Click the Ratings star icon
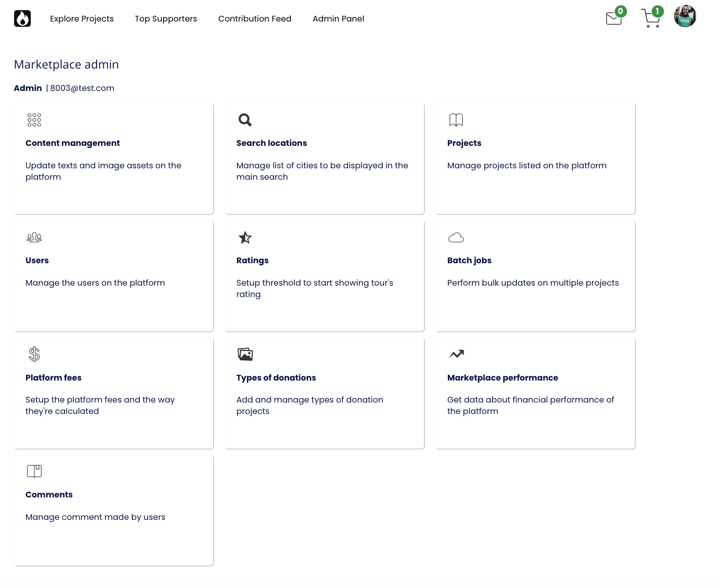 pos(245,238)
